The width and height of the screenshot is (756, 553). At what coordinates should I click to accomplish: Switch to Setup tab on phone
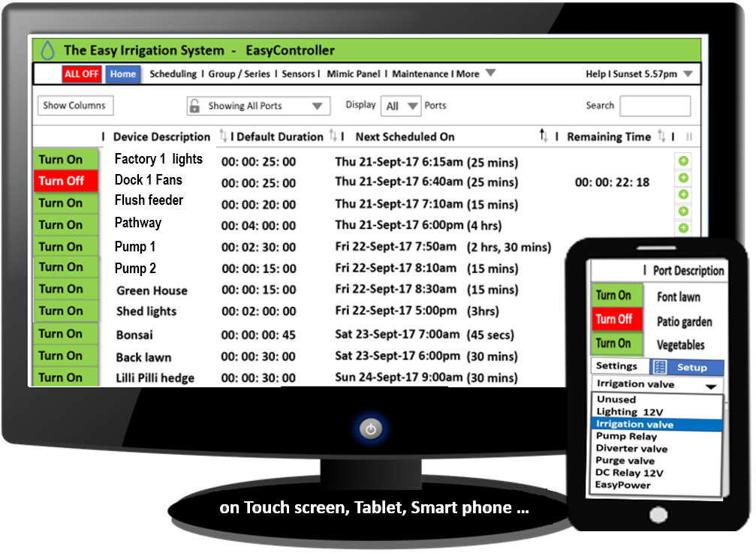pos(686,367)
